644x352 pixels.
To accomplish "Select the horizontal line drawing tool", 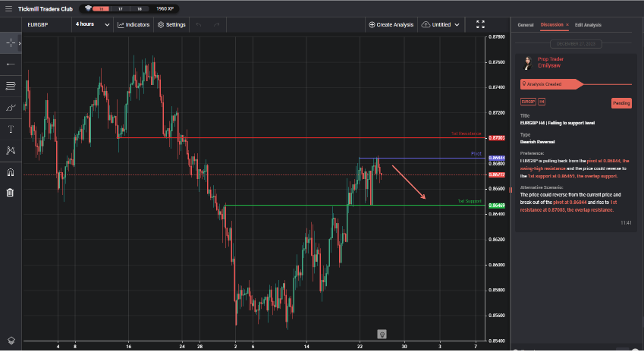I will coord(11,64).
